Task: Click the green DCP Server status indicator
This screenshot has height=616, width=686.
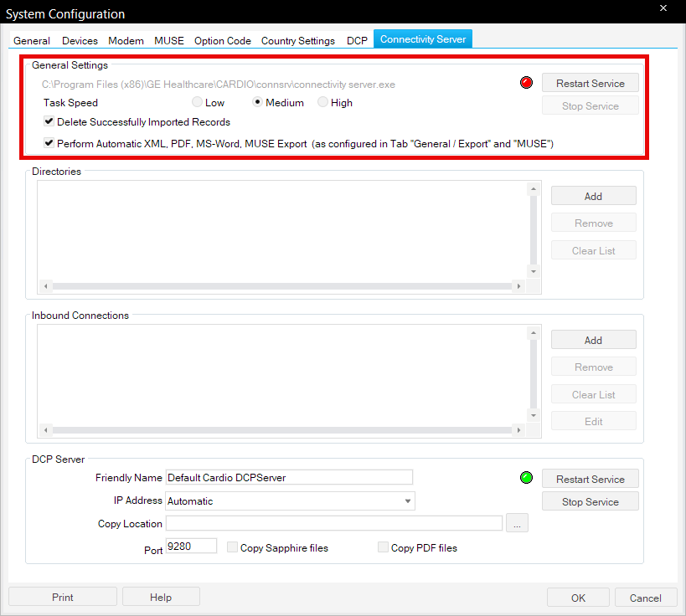Action: pos(527,478)
